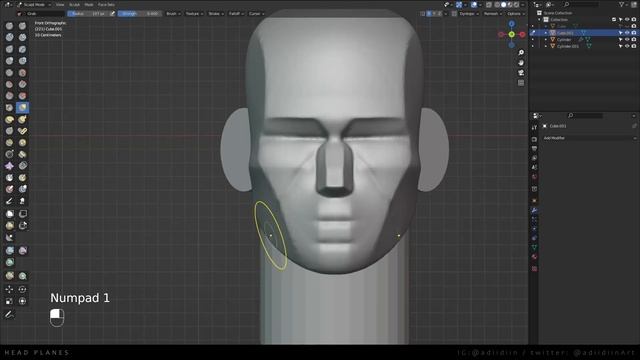Screen dimensions: 640x360
Task: Click the viewport pan hand gizmo
Action: (521, 63)
